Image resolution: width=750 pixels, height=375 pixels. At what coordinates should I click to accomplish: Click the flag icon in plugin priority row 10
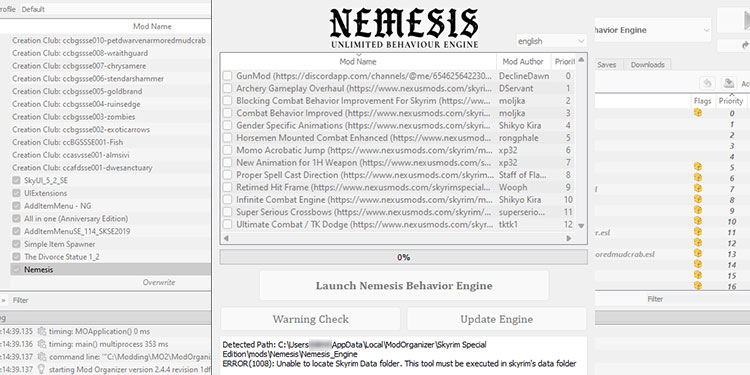point(698,221)
